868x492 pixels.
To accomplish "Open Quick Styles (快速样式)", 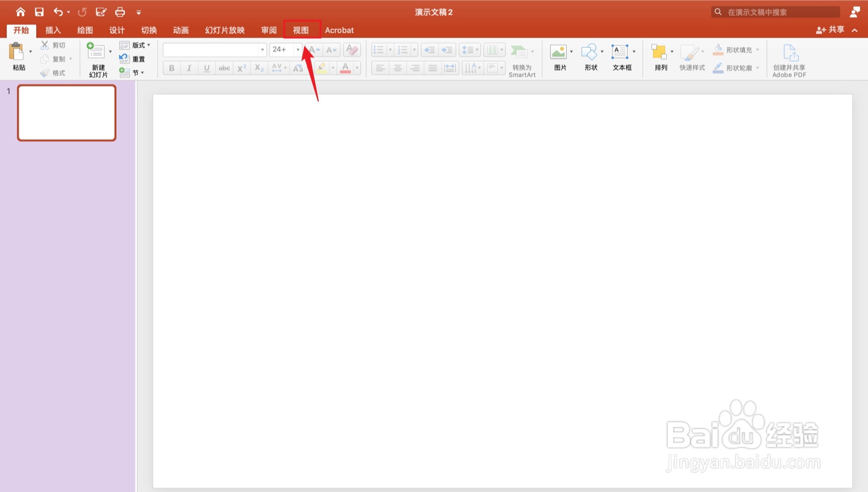I will tap(692, 58).
